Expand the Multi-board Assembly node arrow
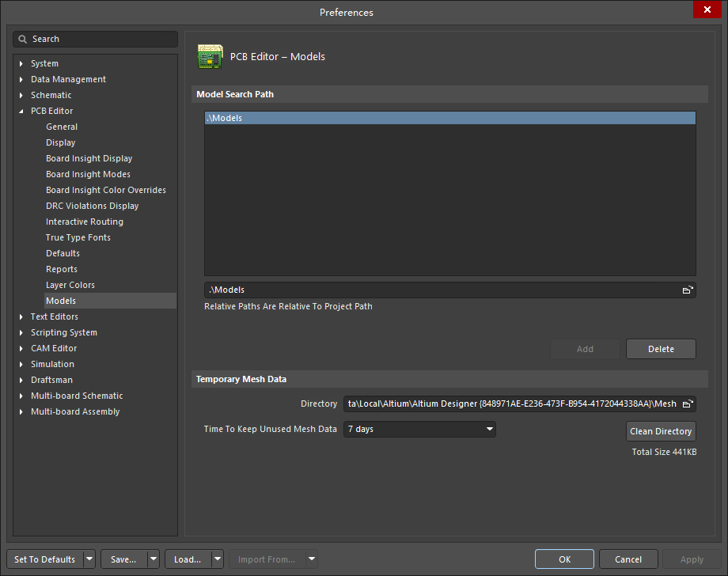The image size is (728, 576). tap(21, 411)
